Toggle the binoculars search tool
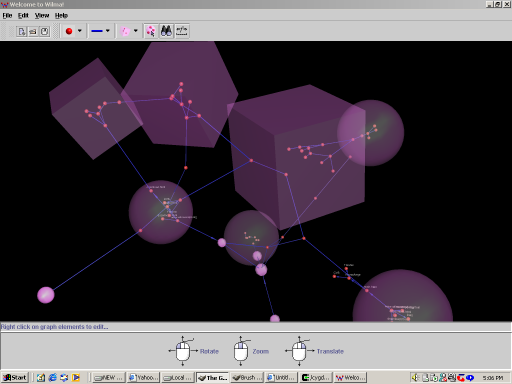The width and height of the screenshot is (512, 384). click(166, 31)
